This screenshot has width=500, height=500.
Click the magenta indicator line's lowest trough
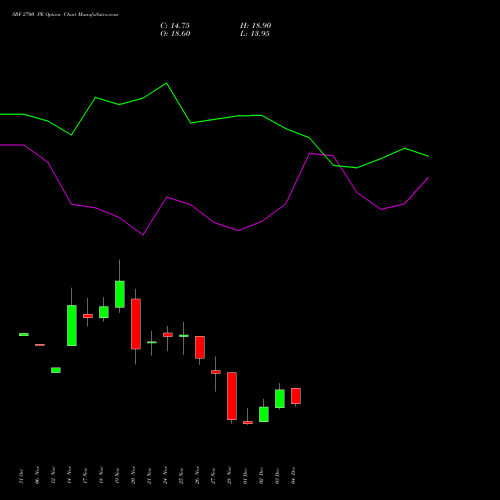tap(143, 235)
